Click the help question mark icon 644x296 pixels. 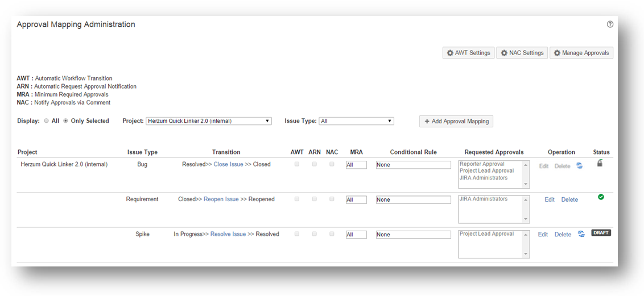(x=610, y=24)
